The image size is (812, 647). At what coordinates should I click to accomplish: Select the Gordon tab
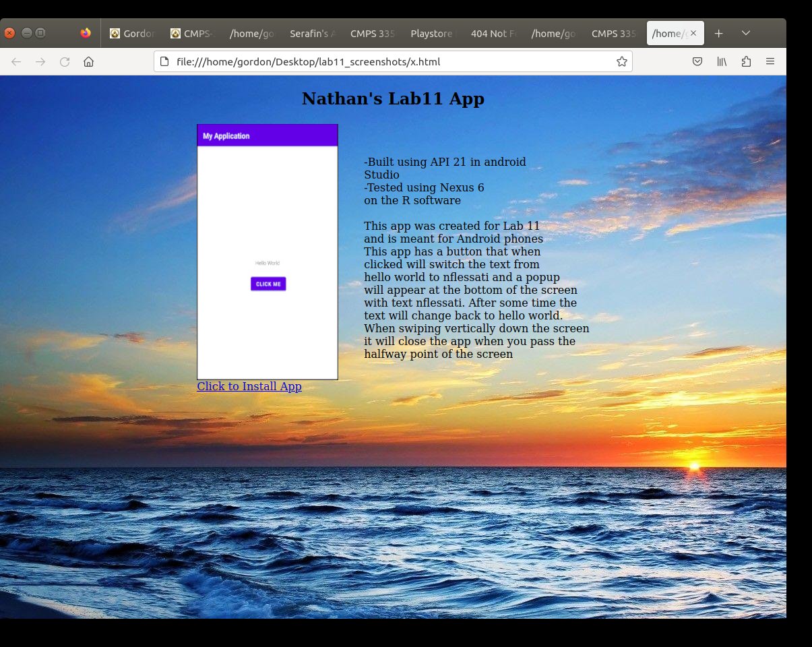coord(132,33)
